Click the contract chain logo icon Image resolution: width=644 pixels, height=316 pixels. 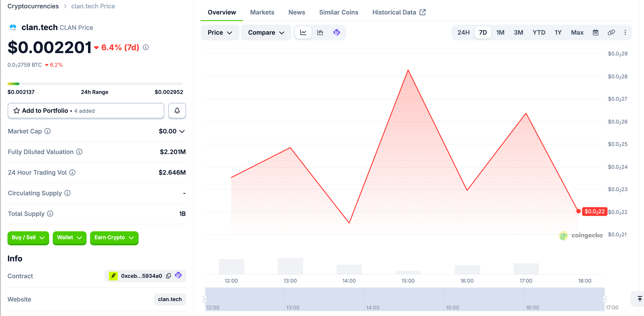tap(113, 276)
